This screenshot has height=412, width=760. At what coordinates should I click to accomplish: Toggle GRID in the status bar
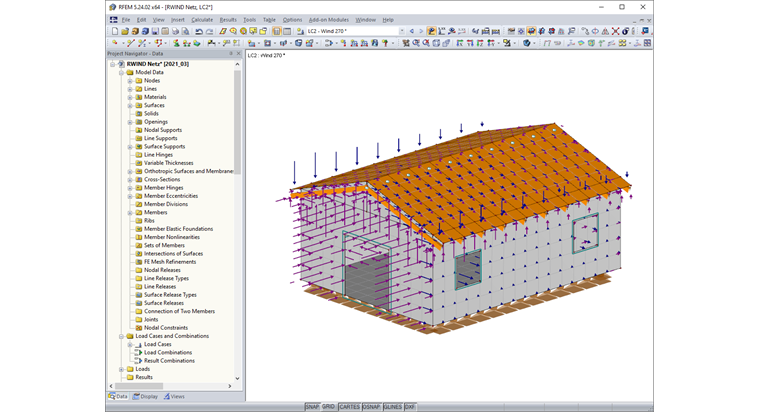pyautogui.click(x=329, y=407)
